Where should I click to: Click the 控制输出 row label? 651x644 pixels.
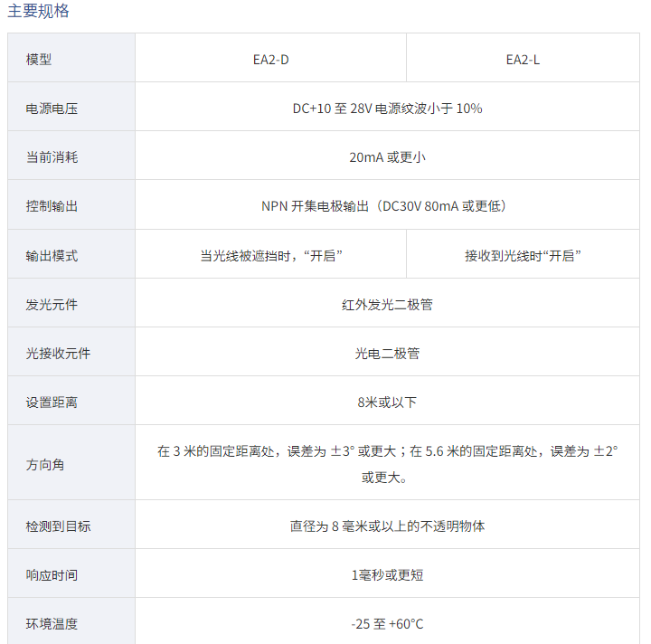(x=52, y=206)
